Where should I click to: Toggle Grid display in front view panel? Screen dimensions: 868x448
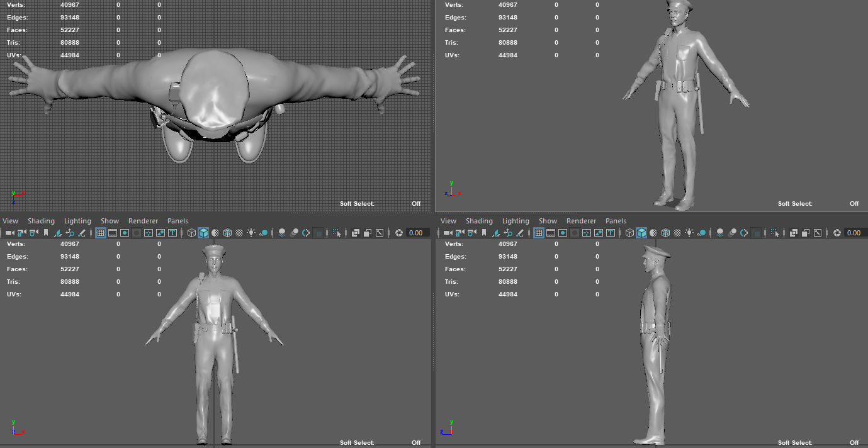[x=101, y=233]
